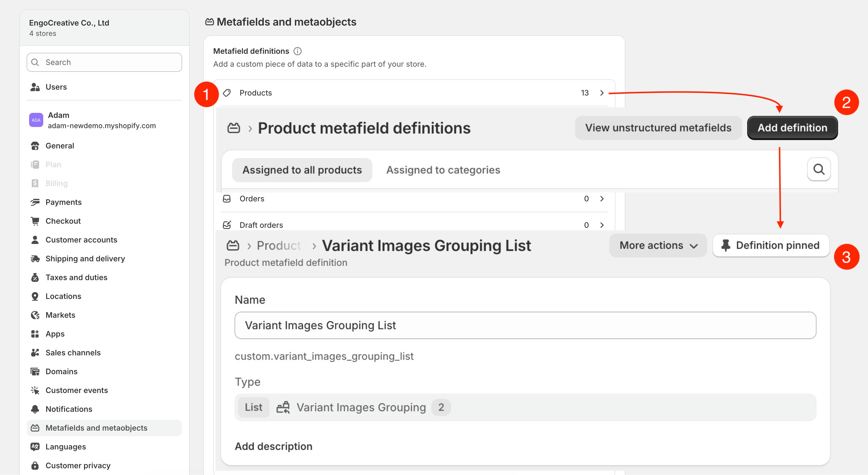
Task: Click the Product breadcrumb link
Action: coord(279,246)
